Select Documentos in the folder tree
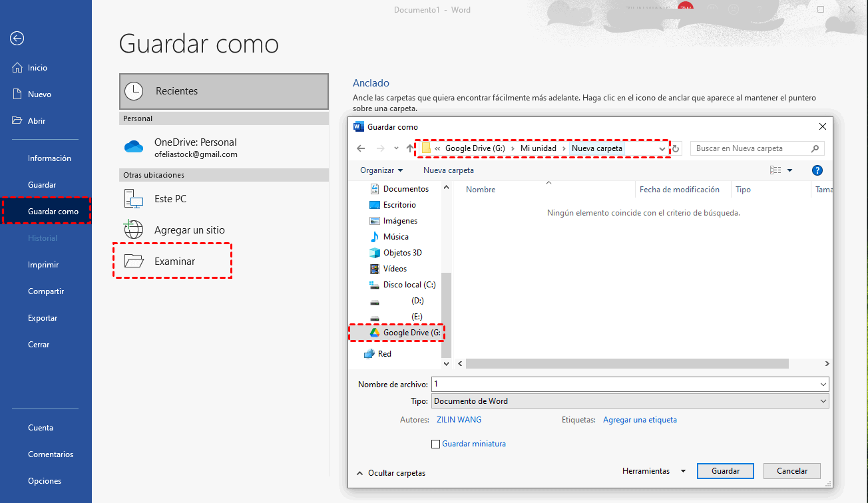 click(x=399, y=189)
